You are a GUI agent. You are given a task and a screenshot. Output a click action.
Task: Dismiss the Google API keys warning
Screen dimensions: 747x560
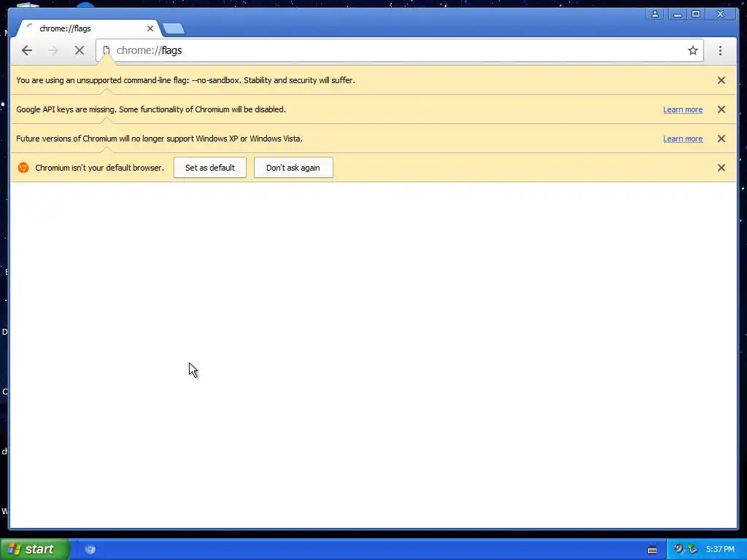721,109
